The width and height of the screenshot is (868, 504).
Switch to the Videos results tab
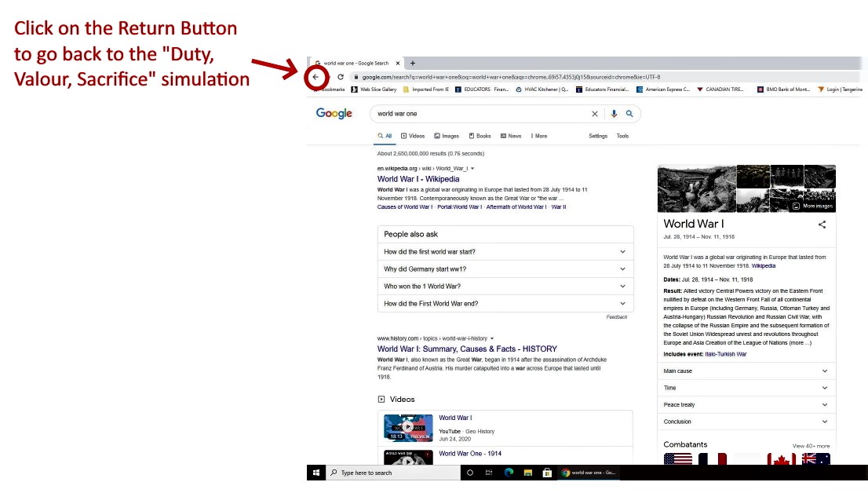coord(413,136)
